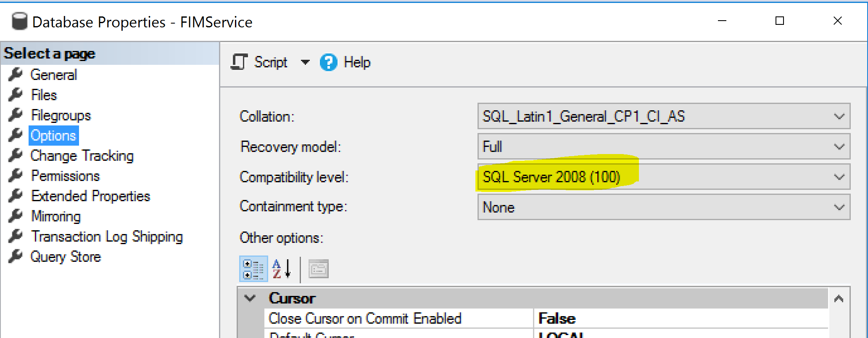Click the Script toolbar button
Screen dimensions: 868x338
[259, 62]
